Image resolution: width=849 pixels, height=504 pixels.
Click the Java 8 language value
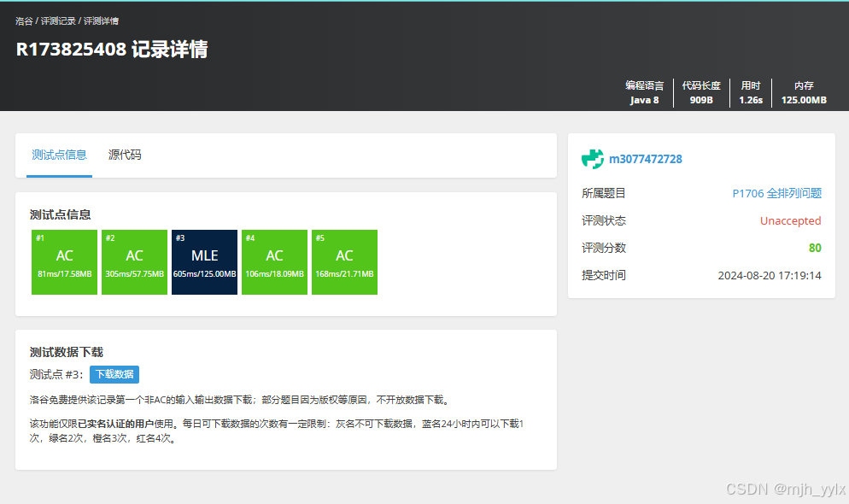(x=644, y=100)
